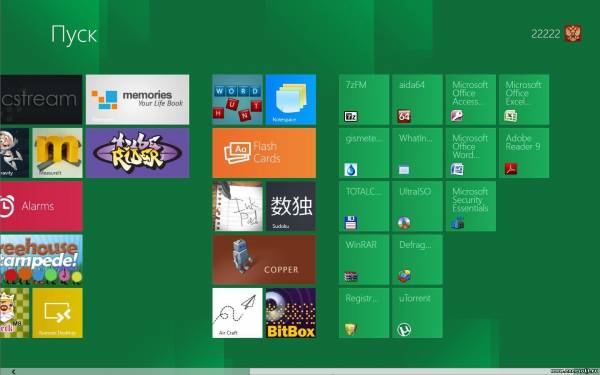Open the memories Your Life Book tile
The height and width of the screenshot is (375, 600).
[x=137, y=99]
